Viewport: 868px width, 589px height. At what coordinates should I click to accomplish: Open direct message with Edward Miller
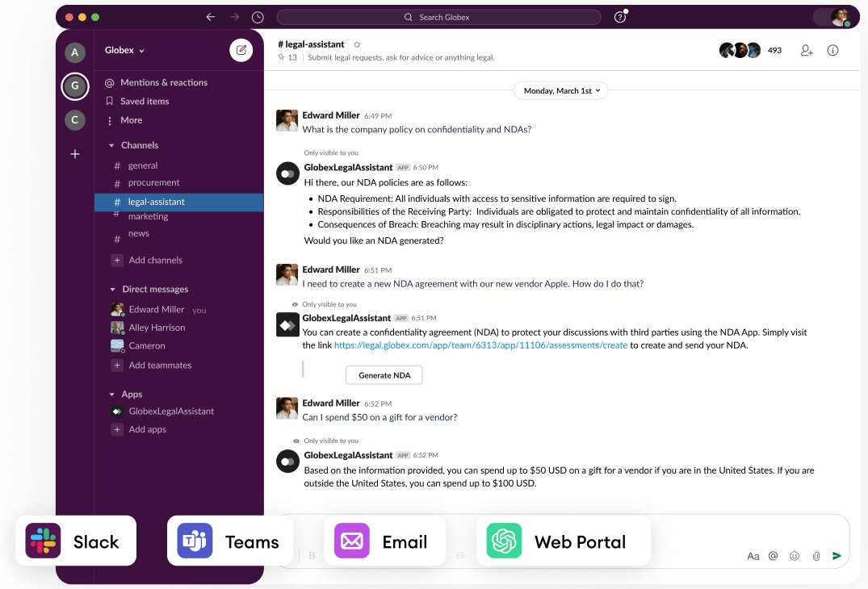click(157, 310)
